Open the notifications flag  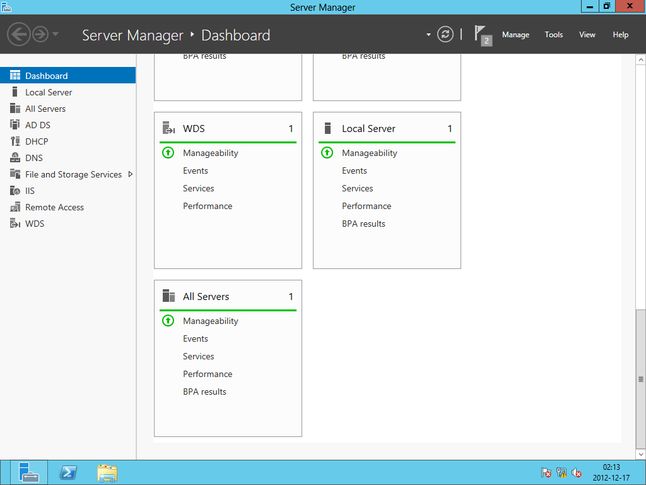click(482, 35)
